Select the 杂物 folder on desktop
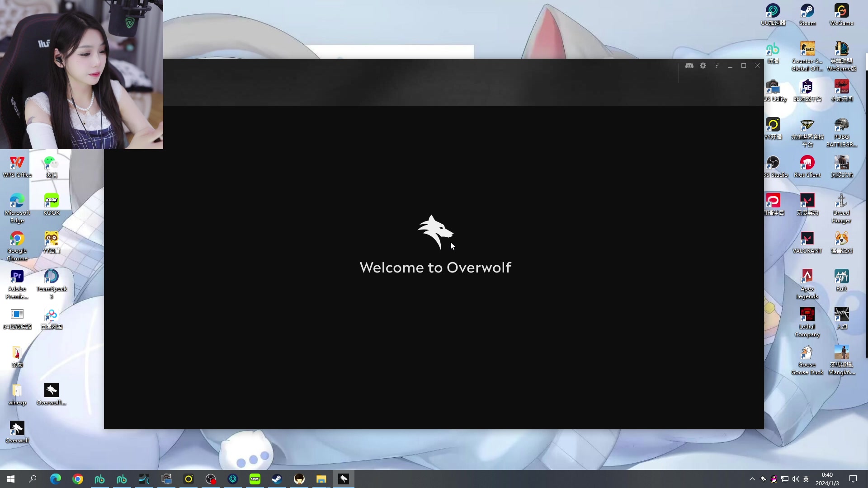This screenshot has height=488, width=868. [x=17, y=356]
